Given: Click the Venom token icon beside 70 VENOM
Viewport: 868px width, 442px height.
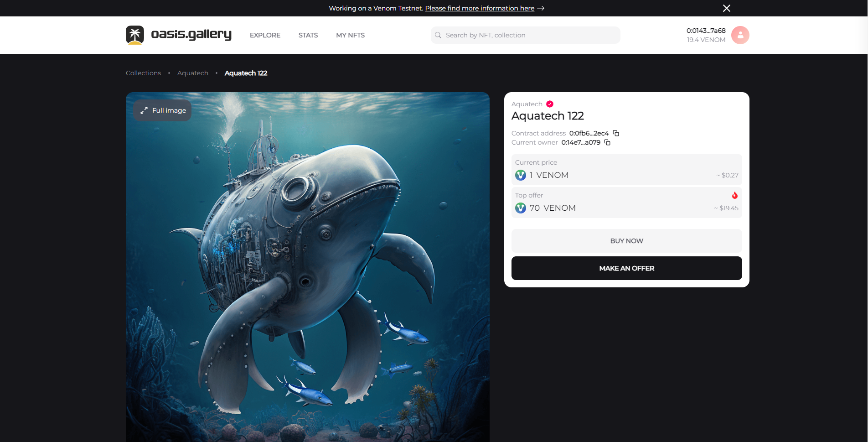Looking at the screenshot, I should (521, 208).
